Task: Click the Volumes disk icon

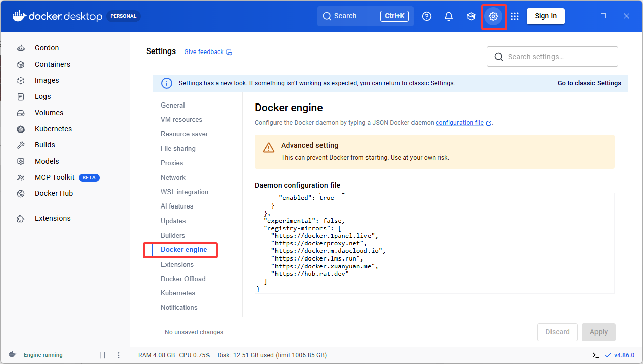Action: (x=21, y=113)
